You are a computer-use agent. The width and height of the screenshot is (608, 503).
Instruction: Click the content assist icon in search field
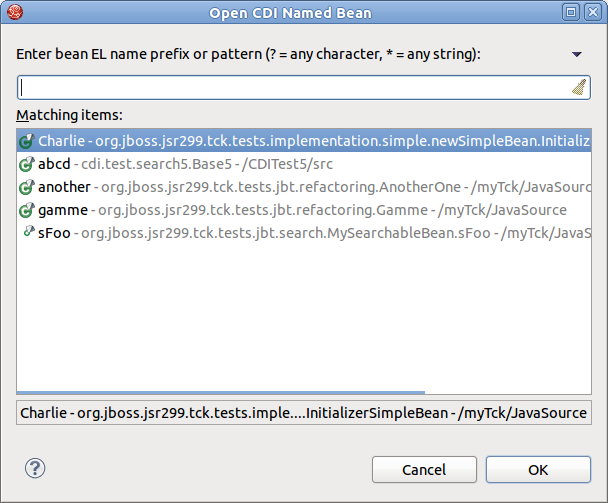[x=579, y=87]
